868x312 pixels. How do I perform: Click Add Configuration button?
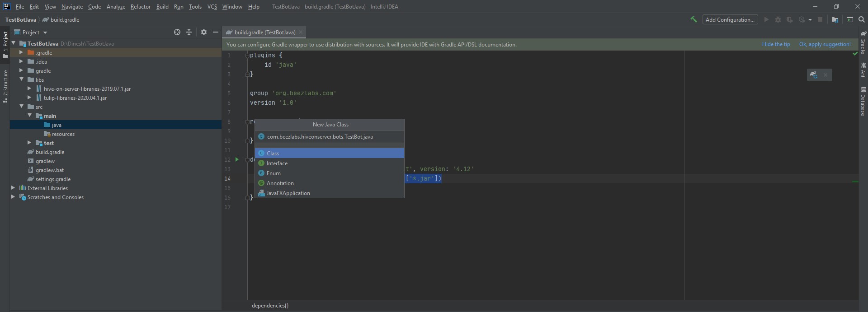tap(730, 19)
